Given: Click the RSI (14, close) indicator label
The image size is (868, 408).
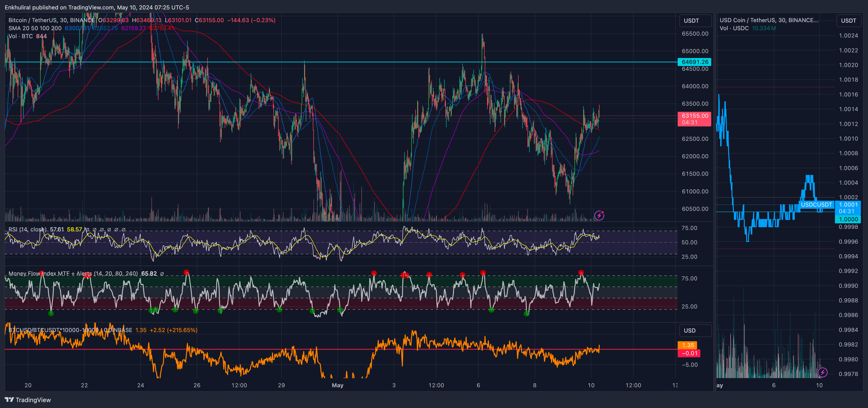Looking at the screenshot, I should [27, 229].
